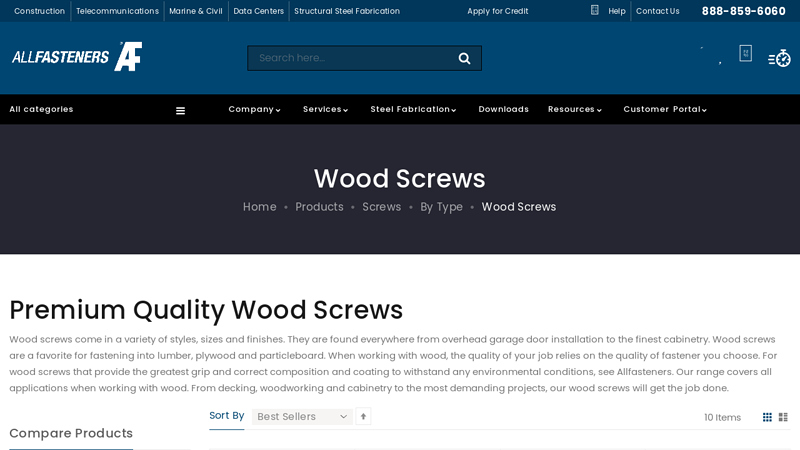This screenshot has width=800, height=450.
Task: Click the Wood Screws breadcrumb text
Action: pyautogui.click(x=519, y=207)
